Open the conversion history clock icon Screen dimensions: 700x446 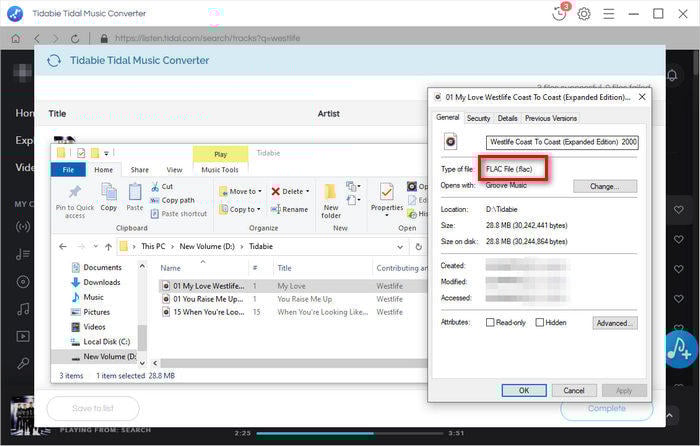559,13
